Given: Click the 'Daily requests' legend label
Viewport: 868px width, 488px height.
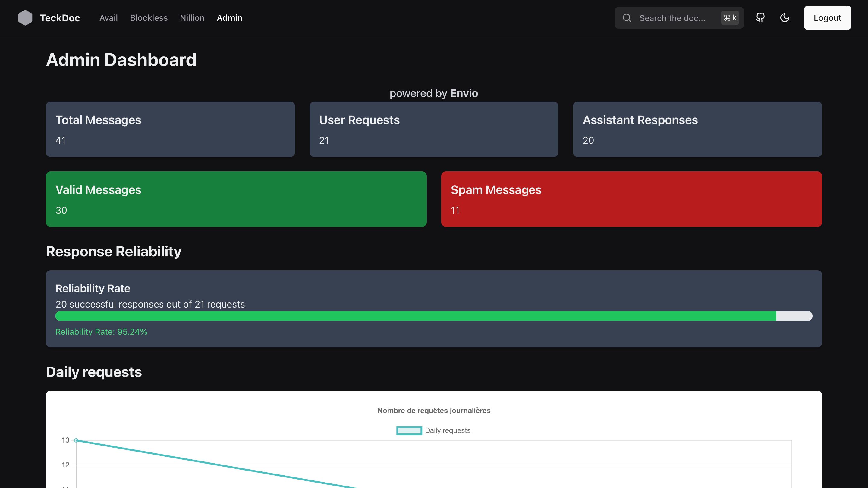Looking at the screenshot, I should 448,430.
